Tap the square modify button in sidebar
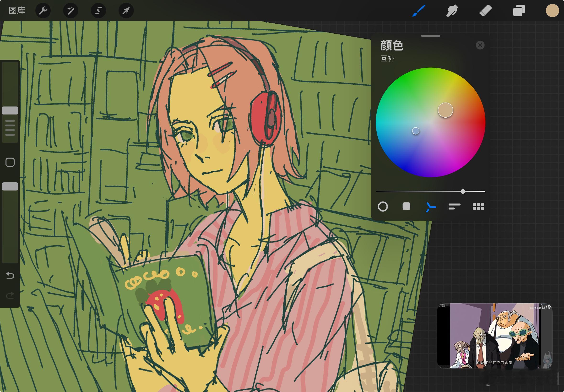564x392 pixels. click(10, 162)
